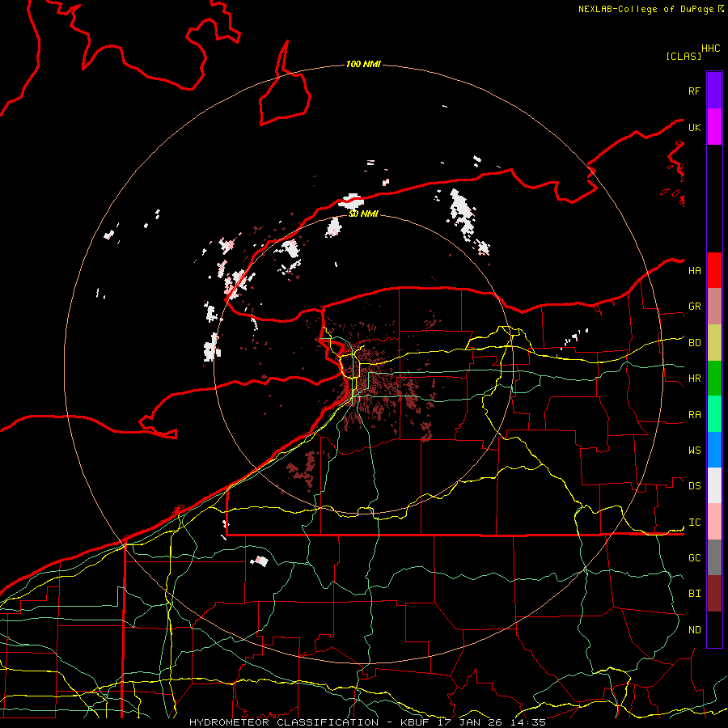Click the KBUF station identifier
The height and width of the screenshot is (728, 728).
point(415,722)
